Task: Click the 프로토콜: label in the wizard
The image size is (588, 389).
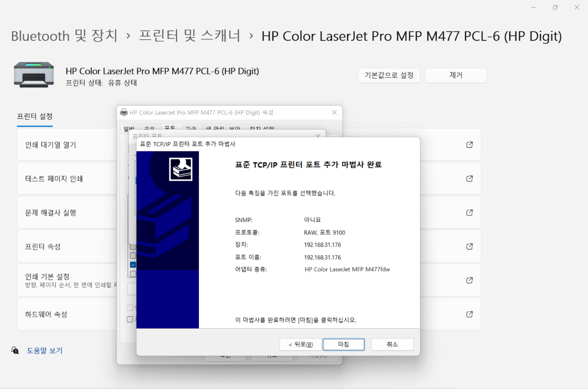Action: click(x=247, y=233)
